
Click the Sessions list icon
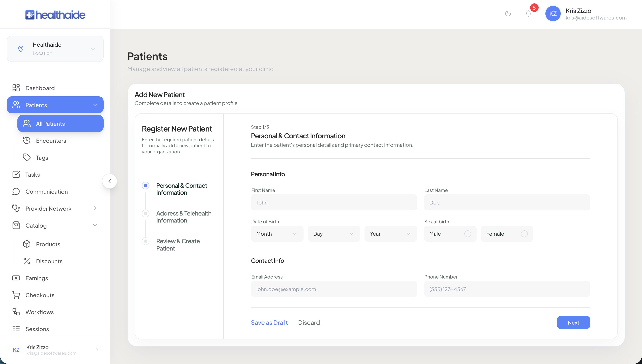click(x=16, y=329)
